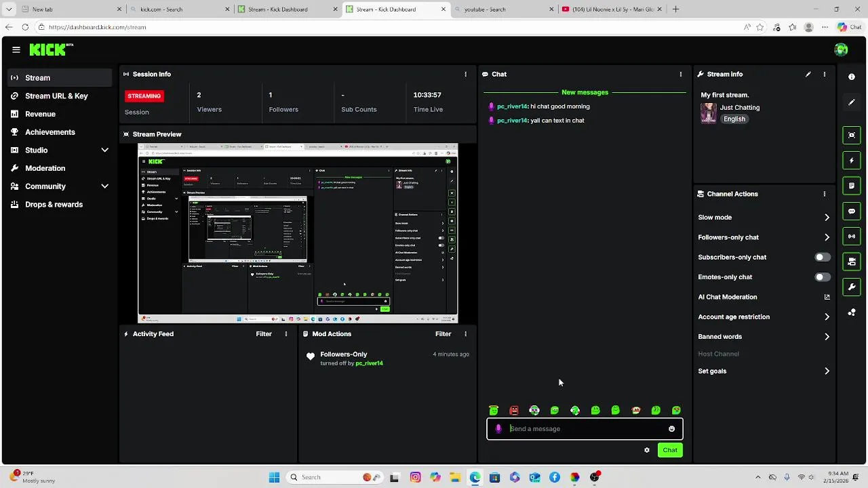Switch to kick.com - Search tab

180,9
